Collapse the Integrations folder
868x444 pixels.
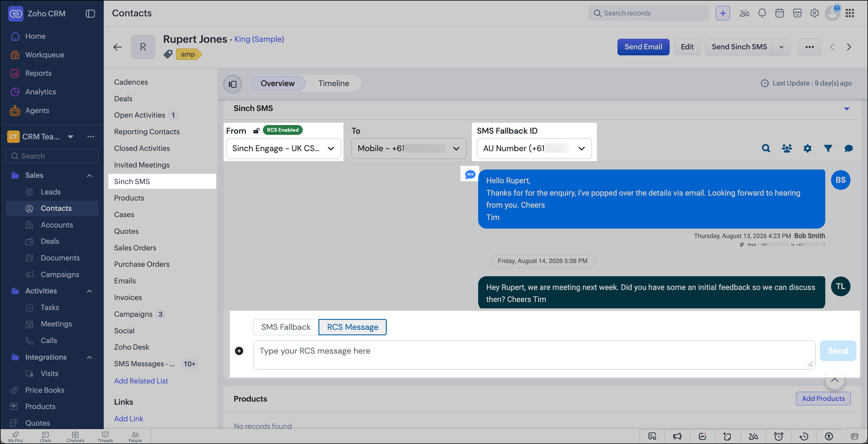coord(90,357)
